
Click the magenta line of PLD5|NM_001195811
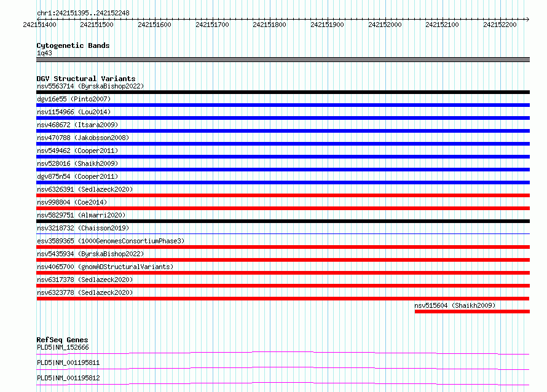point(283,368)
